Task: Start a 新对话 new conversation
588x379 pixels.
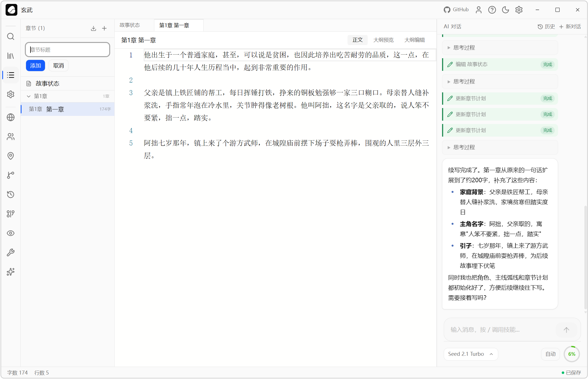Action: click(x=570, y=27)
